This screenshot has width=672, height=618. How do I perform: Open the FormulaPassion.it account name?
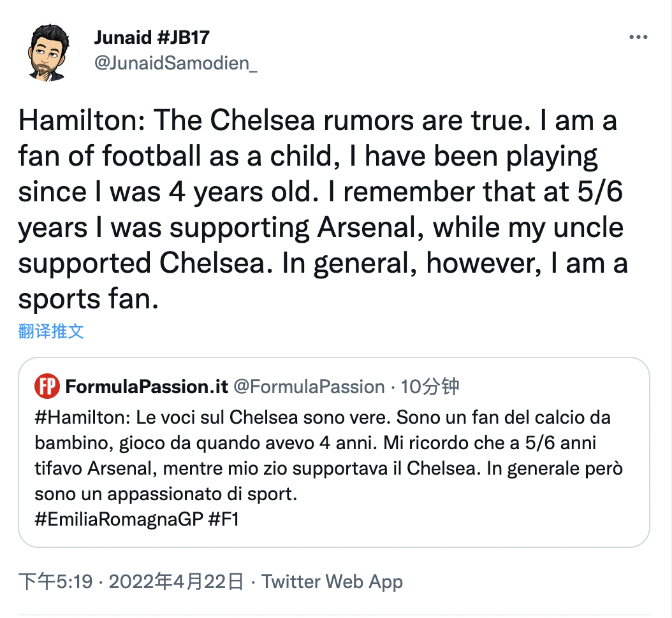(145, 387)
